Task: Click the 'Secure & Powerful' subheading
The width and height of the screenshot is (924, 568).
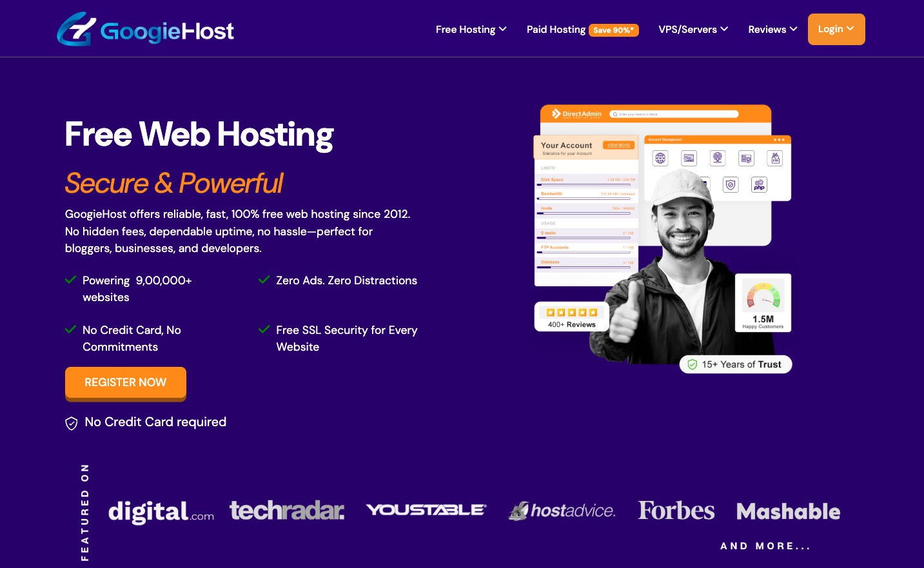Action: coord(174,183)
